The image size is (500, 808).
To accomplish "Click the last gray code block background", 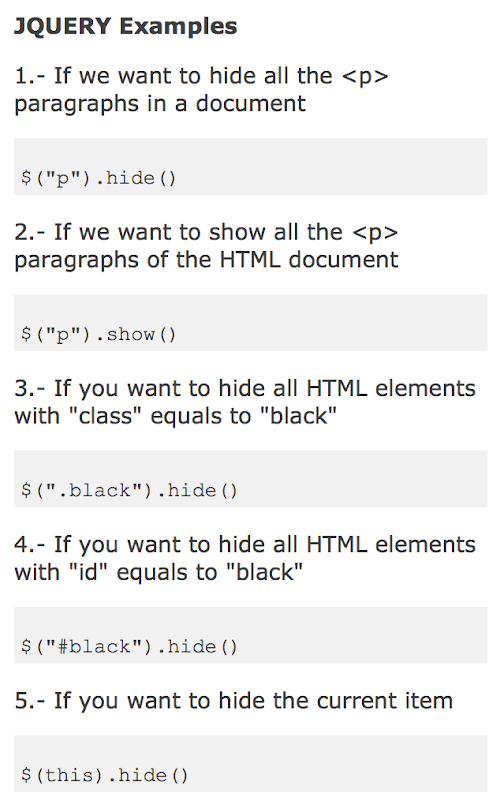I will pyautogui.click(x=251, y=764).
